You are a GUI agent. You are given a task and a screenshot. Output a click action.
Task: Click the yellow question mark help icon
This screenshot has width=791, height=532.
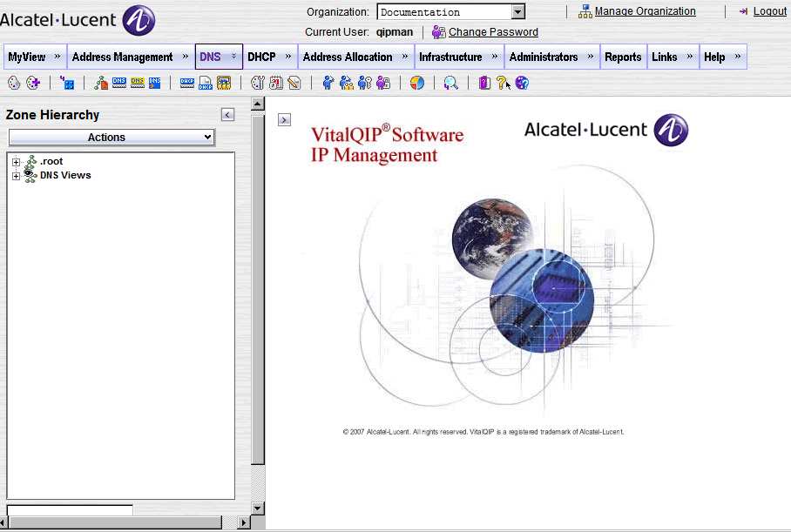tap(502, 83)
